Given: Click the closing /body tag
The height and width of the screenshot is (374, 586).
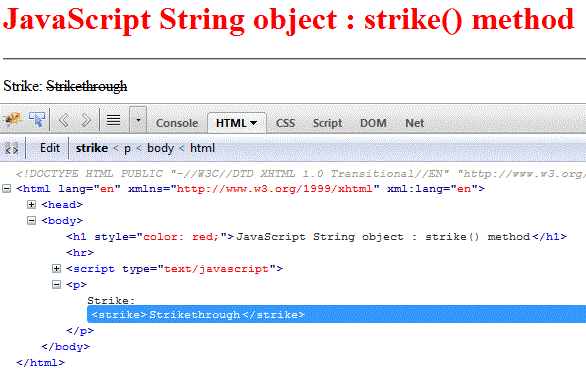Looking at the screenshot, I should pyautogui.click(x=65, y=347).
